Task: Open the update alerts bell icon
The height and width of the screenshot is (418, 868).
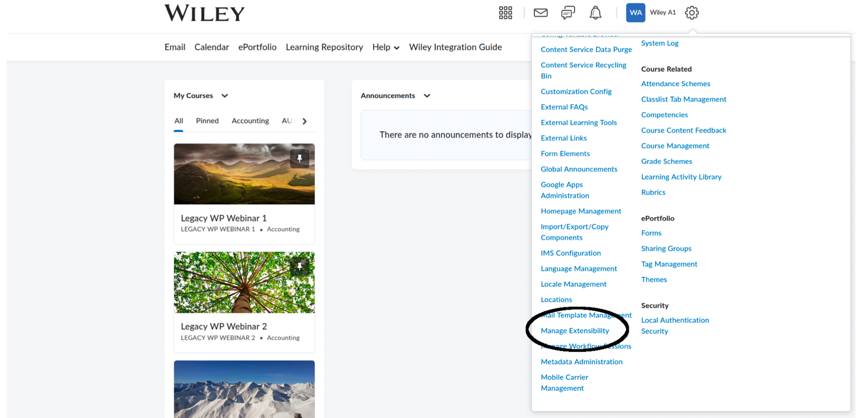Action: (x=595, y=13)
